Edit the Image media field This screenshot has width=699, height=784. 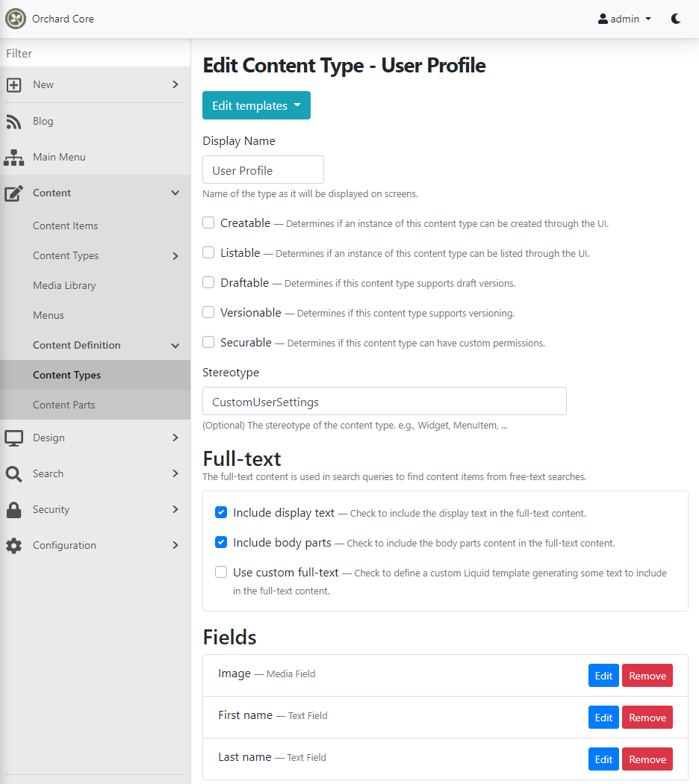click(x=603, y=676)
